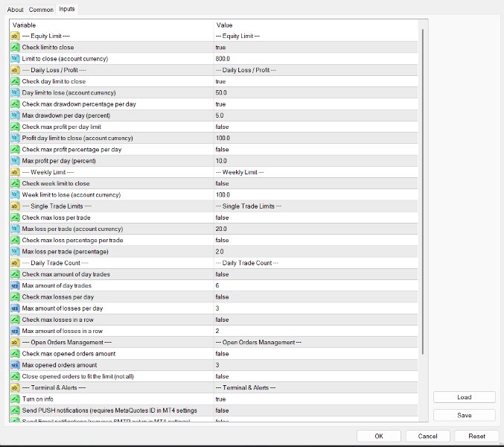Select the 5.0 value of Max drawdown per day
Screen dimensions: 504x447
220,115
